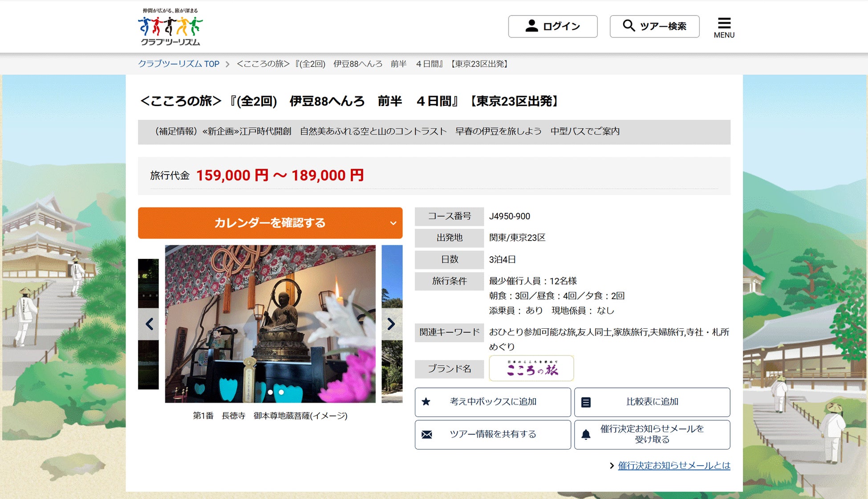The image size is (868, 499).
Task: Select second carousel dot indicator
Action: click(281, 393)
